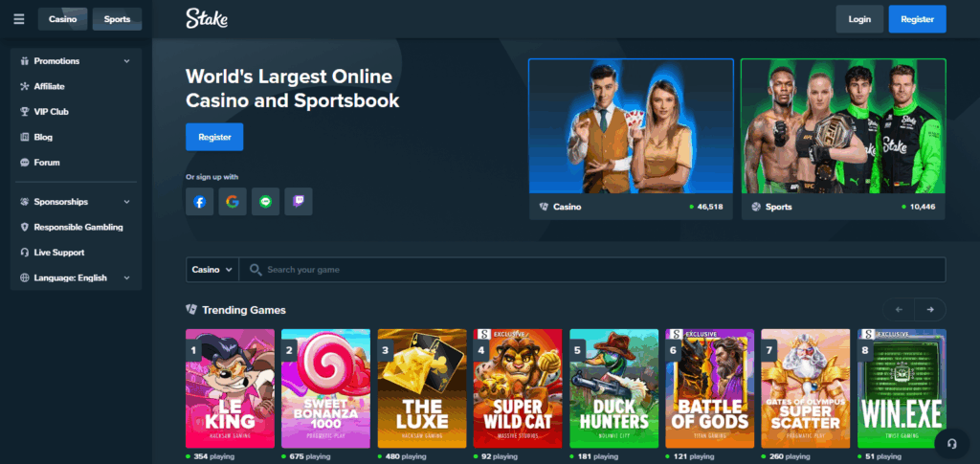Sign up with Facebook icon
Image resolution: width=980 pixels, height=464 pixels.
pos(199,202)
